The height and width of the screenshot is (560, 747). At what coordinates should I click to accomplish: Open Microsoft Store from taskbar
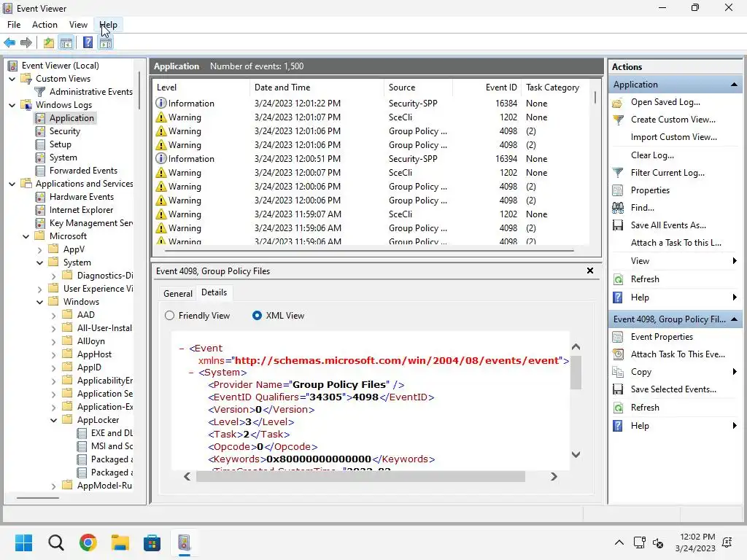[x=152, y=542]
